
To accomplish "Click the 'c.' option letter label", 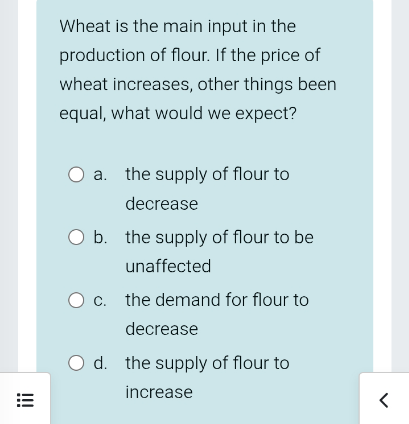I will pos(100,301).
